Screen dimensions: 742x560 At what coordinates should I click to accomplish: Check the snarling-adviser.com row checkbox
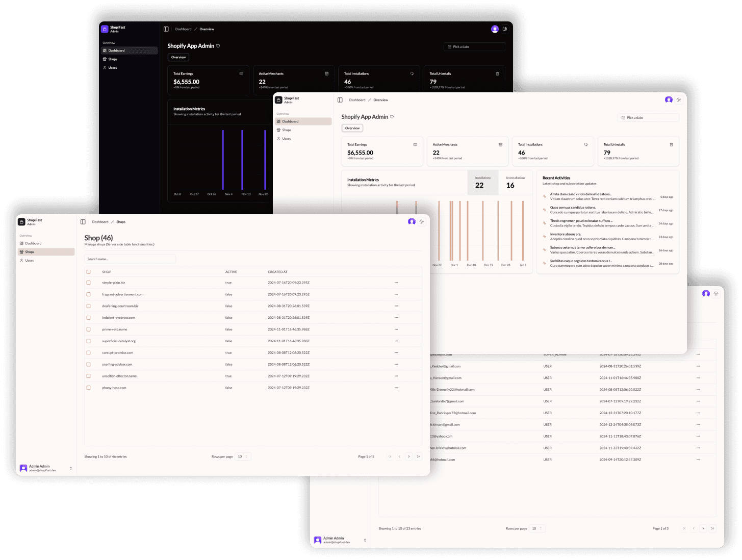[89, 365]
